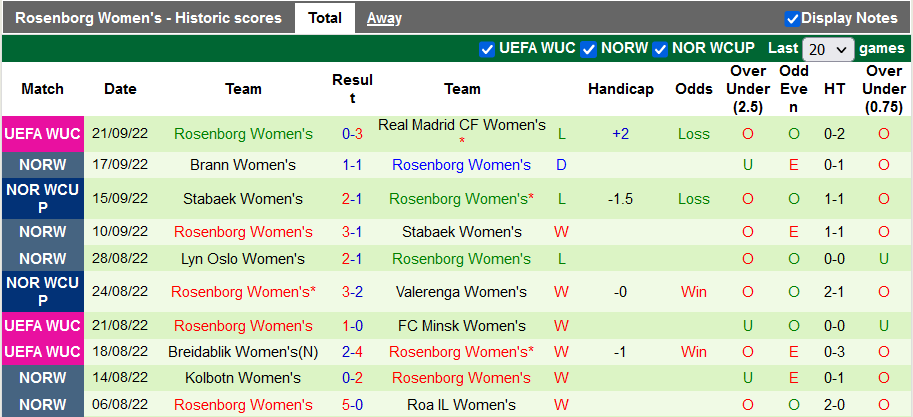Open Real Madrid CF Women's team link
Screen dimensions: 913x417
click(x=462, y=125)
